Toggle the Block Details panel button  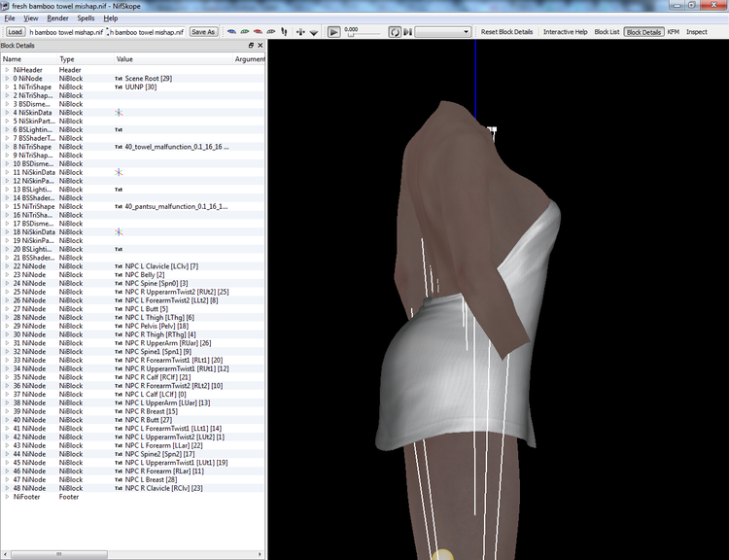643,32
